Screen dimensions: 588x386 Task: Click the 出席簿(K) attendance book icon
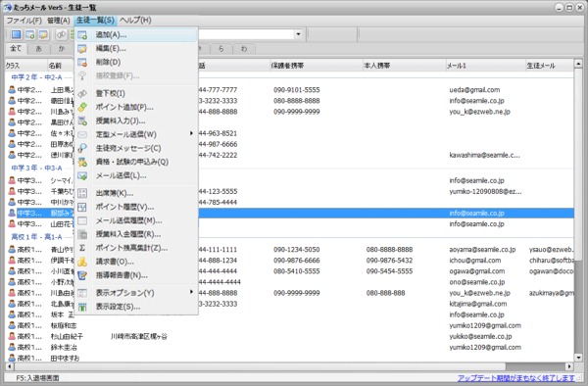pos(82,193)
